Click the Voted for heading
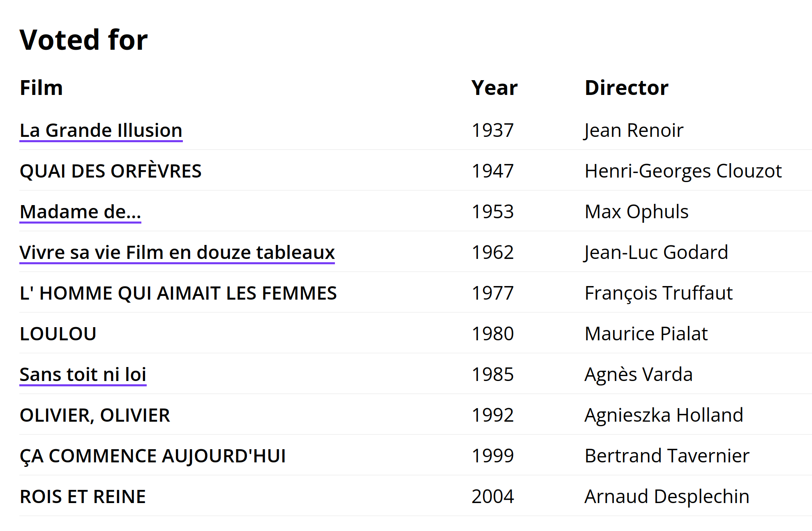The width and height of the screenshot is (812, 531). (x=84, y=40)
